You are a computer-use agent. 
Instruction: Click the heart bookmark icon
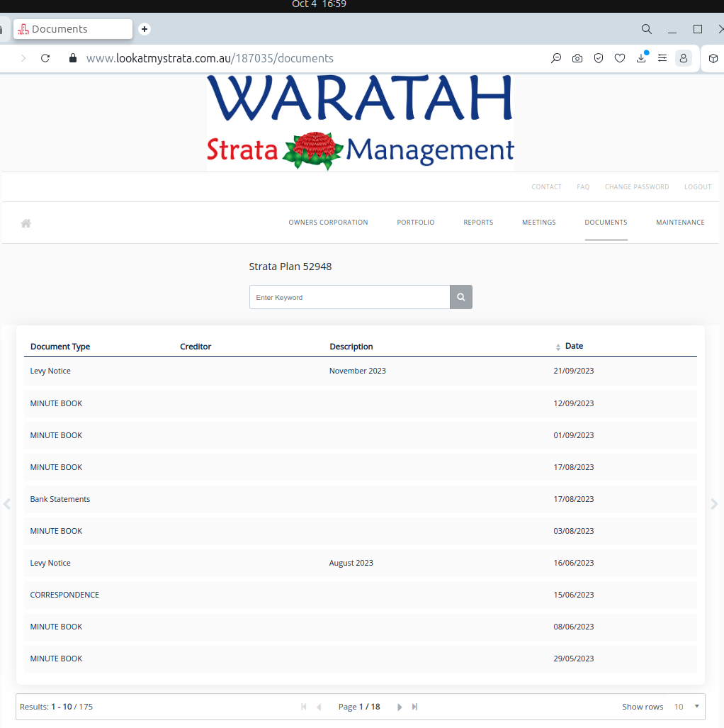click(620, 58)
